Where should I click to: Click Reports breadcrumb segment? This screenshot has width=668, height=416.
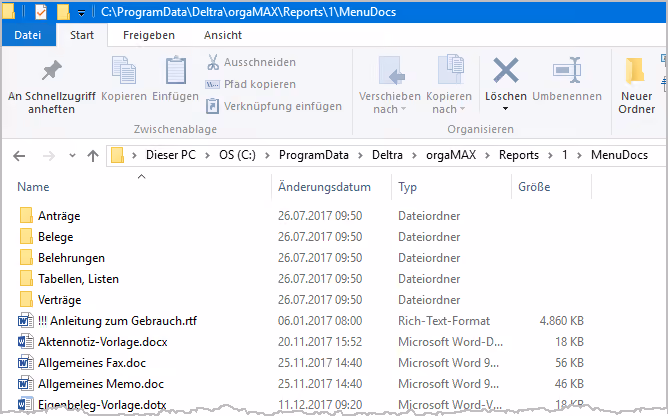[519, 155]
